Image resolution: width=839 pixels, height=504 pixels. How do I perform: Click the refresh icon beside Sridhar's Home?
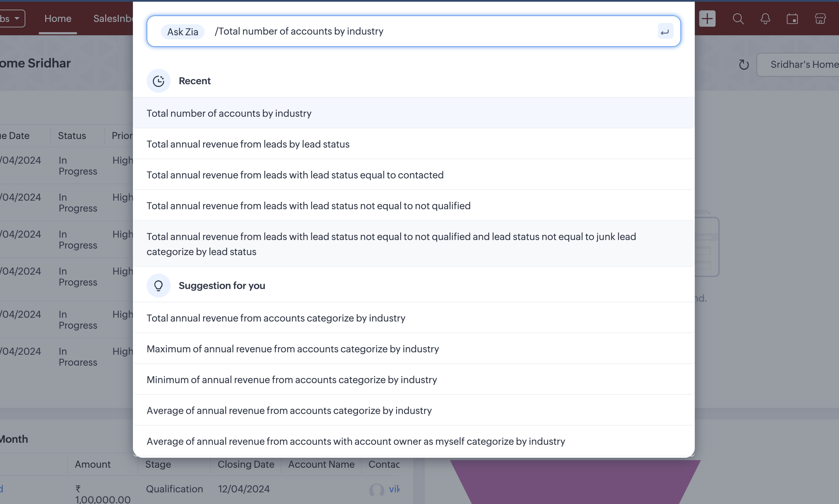pyautogui.click(x=744, y=64)
